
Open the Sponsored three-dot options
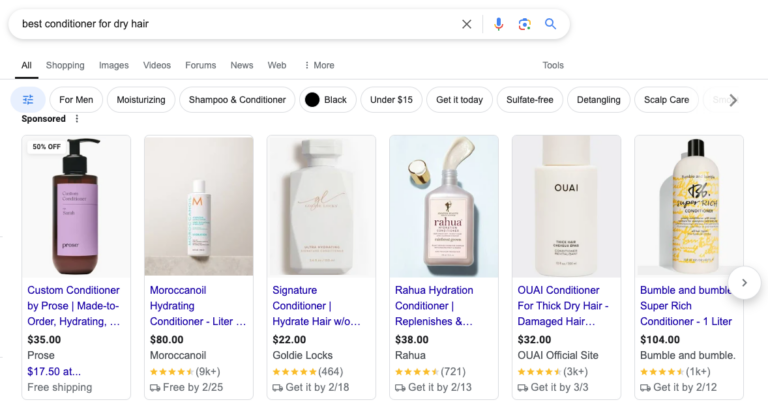(x=77, y=119)
